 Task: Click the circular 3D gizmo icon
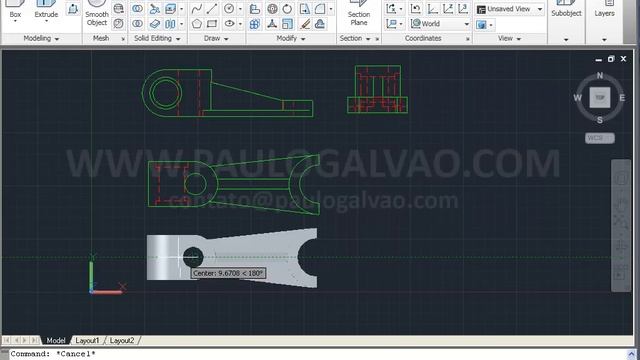point(272,9)
